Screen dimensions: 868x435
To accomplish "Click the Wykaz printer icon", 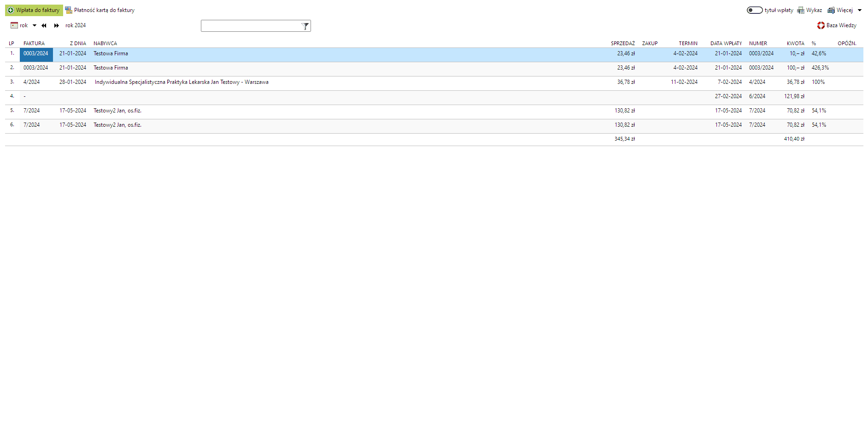I will point(801,10).
